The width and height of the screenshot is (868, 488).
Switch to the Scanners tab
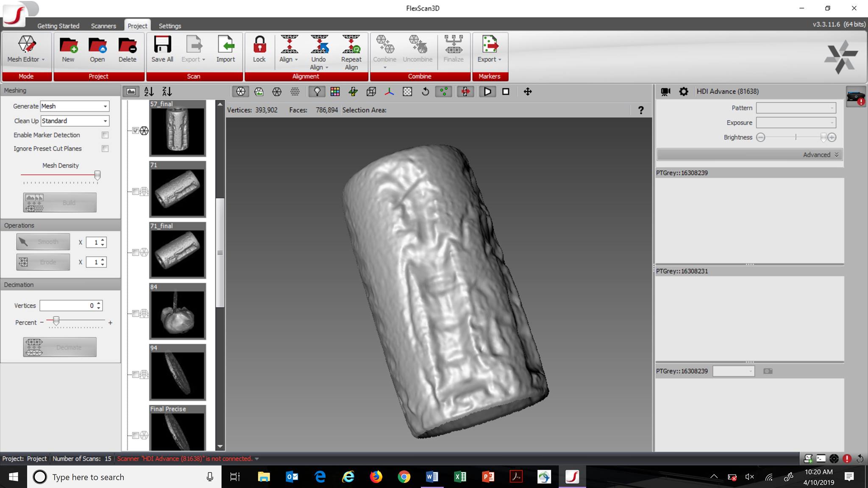(103, 25)
